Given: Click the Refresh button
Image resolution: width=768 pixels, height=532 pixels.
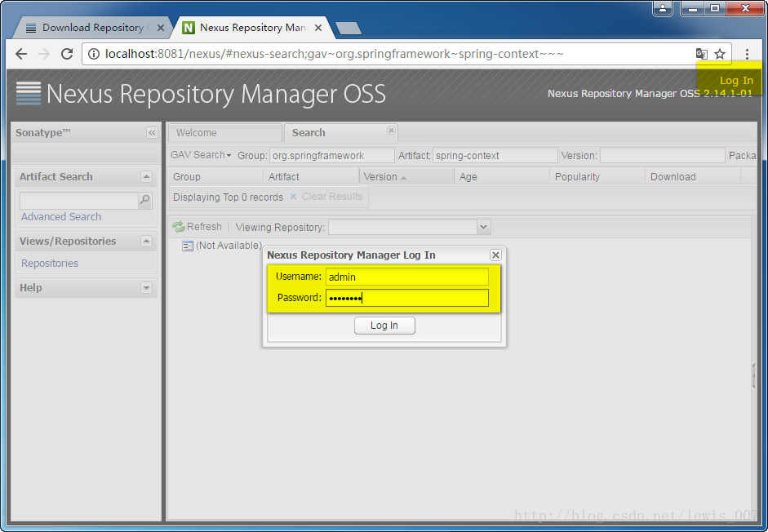Looking at the screenshot, I should (197, 227).
